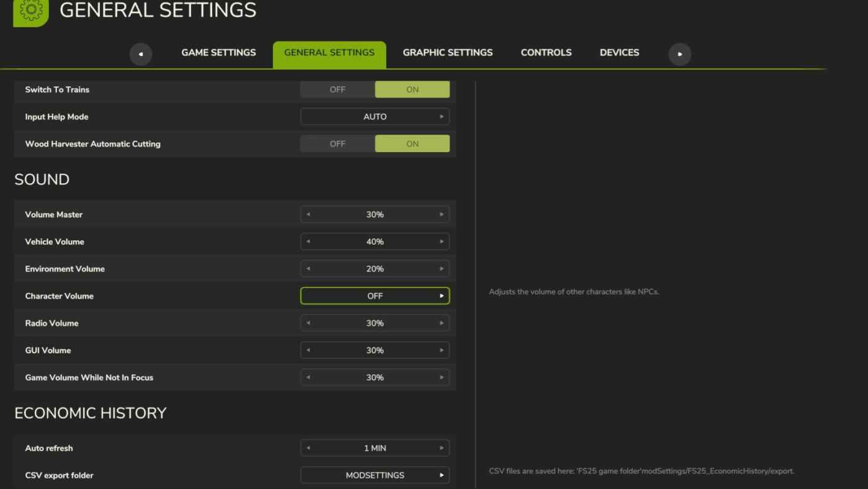Change Input Help Mode with right arrow
This screenshot has width=868, height=489.
441,117
